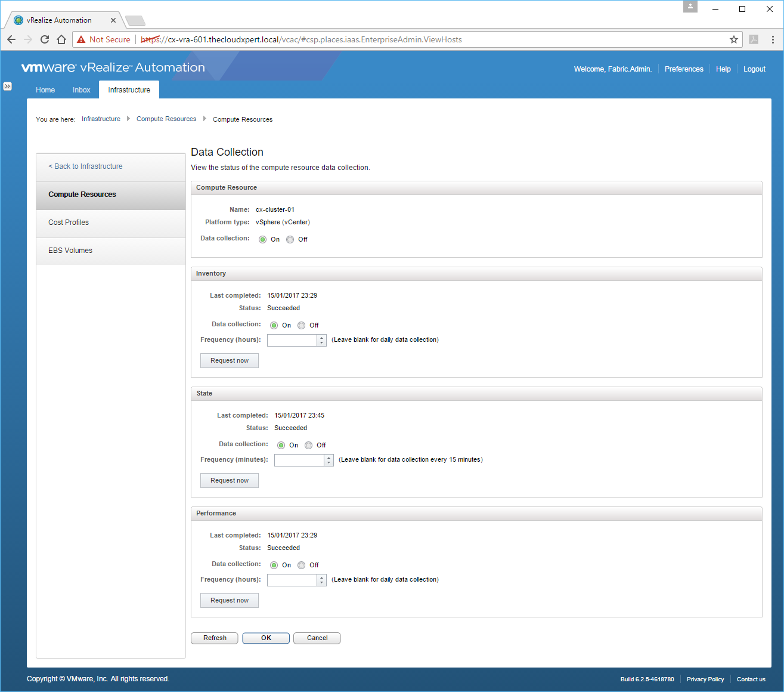Click the PDF extension icon in toolbar
The width and height of the screenshot is (784, 692).
tap(754, 39)
